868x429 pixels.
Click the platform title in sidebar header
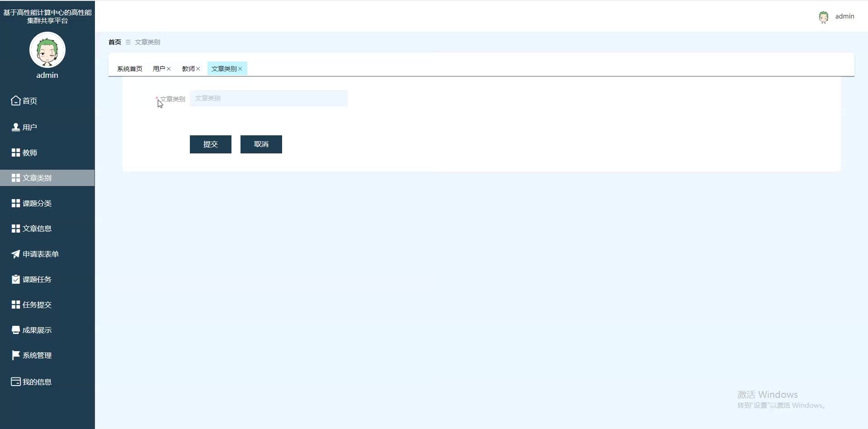click(x=47, y=16)
